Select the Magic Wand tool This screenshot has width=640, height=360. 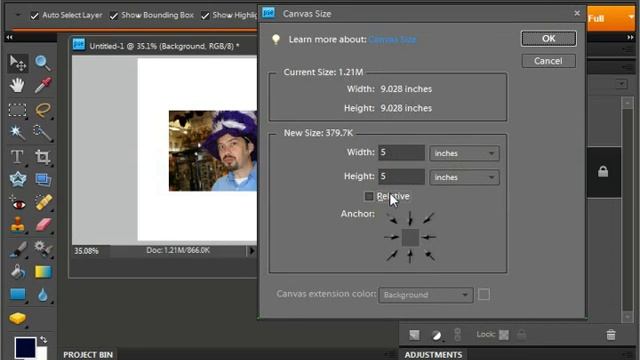click(18, 132)
